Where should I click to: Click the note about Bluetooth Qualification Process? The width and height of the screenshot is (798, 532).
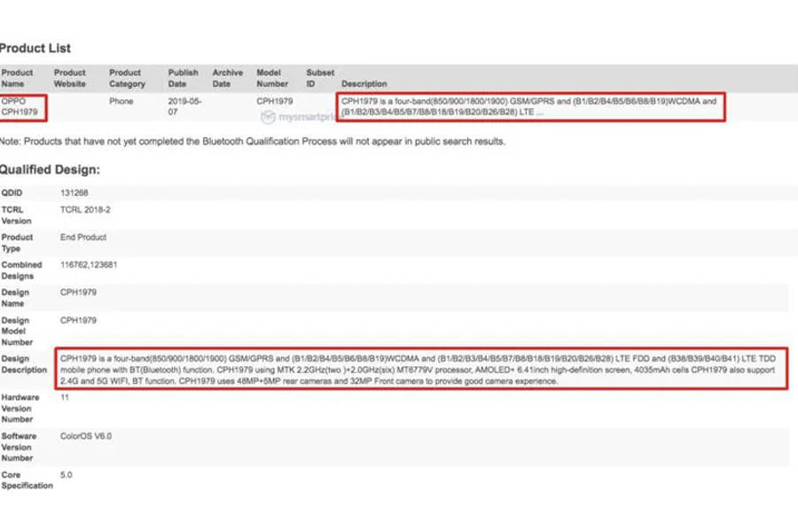click(253, 141)
